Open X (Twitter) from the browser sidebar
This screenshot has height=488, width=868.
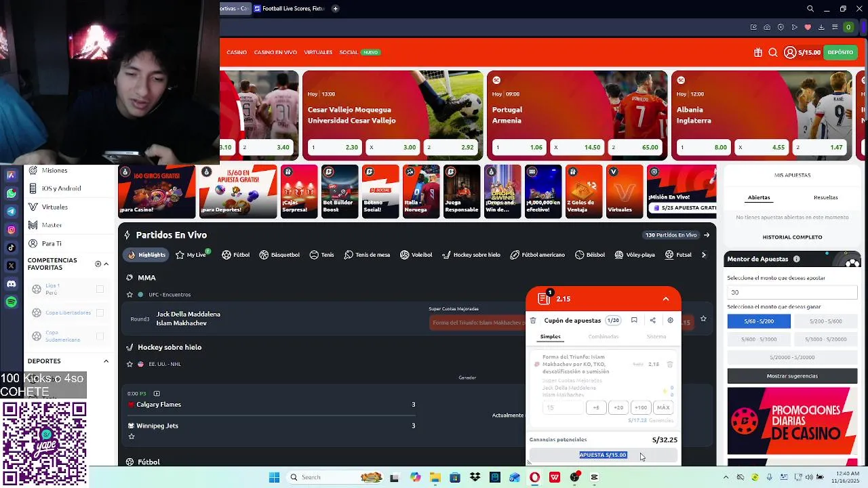click(11, 266)
